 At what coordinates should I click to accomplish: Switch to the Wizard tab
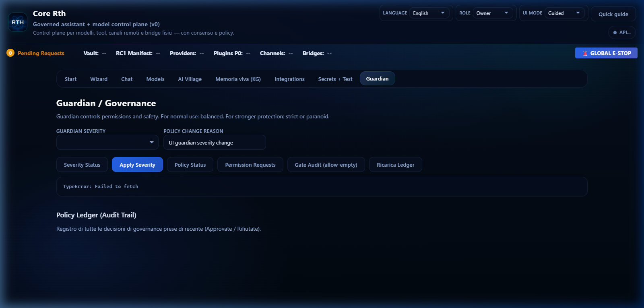pyautogui.click(x=99, y=79)
